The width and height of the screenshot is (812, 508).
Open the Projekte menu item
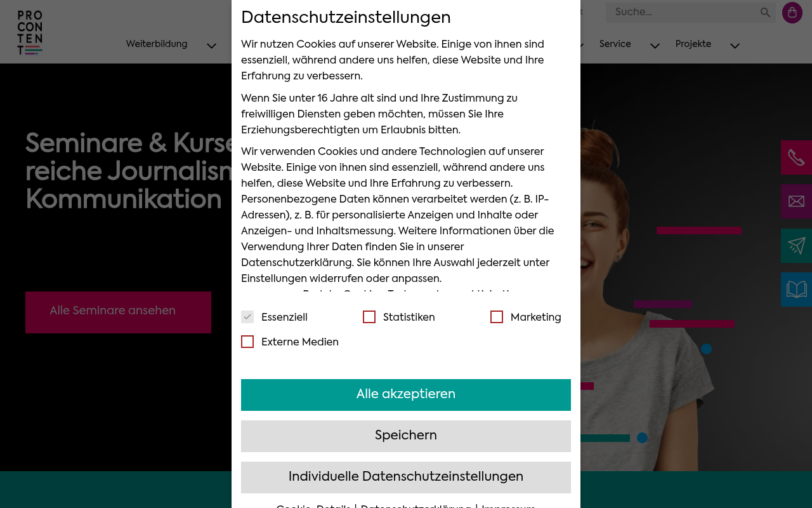coord(693,44)
